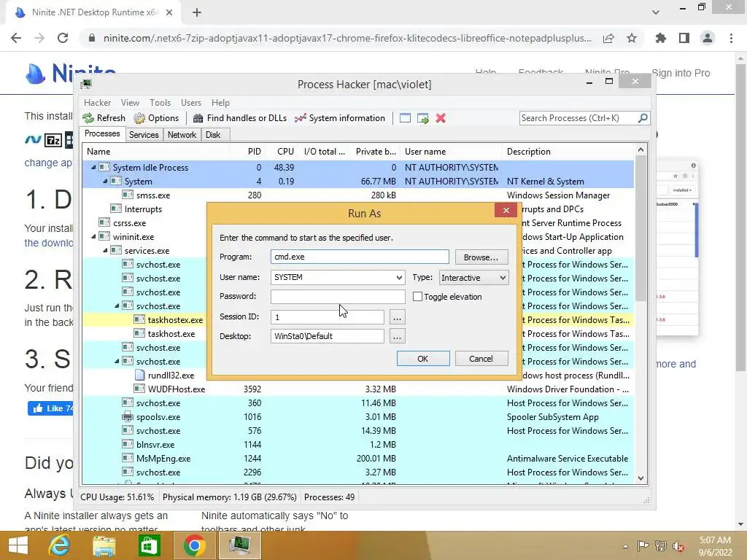This screenshot has width=747, height=560.
Task: Open Internet Explorer from taskbar
Action: [60, 545]
